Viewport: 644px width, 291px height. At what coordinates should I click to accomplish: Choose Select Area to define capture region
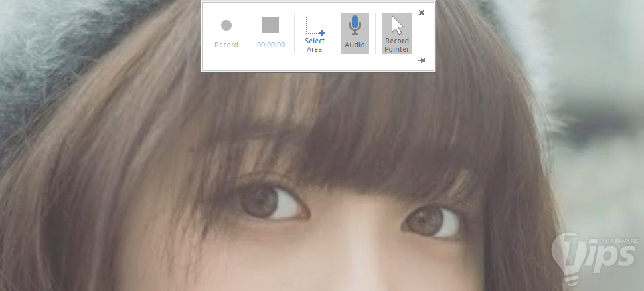coord(315,34)
